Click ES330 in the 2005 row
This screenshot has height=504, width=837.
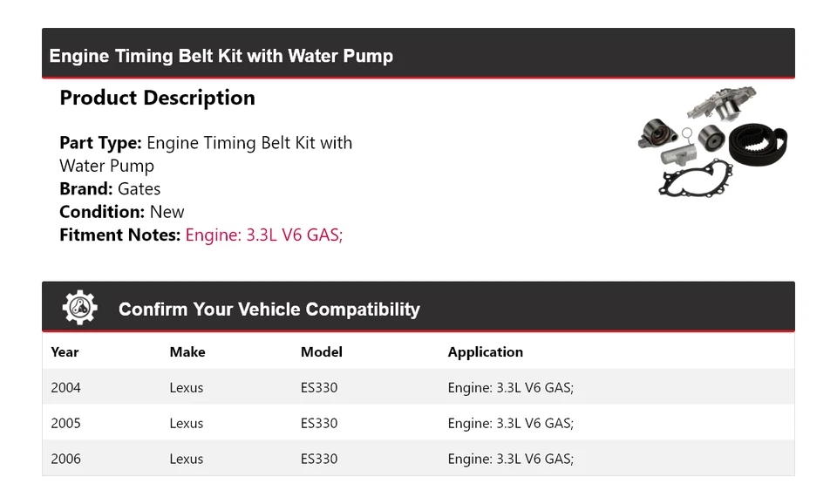(319, 424)
